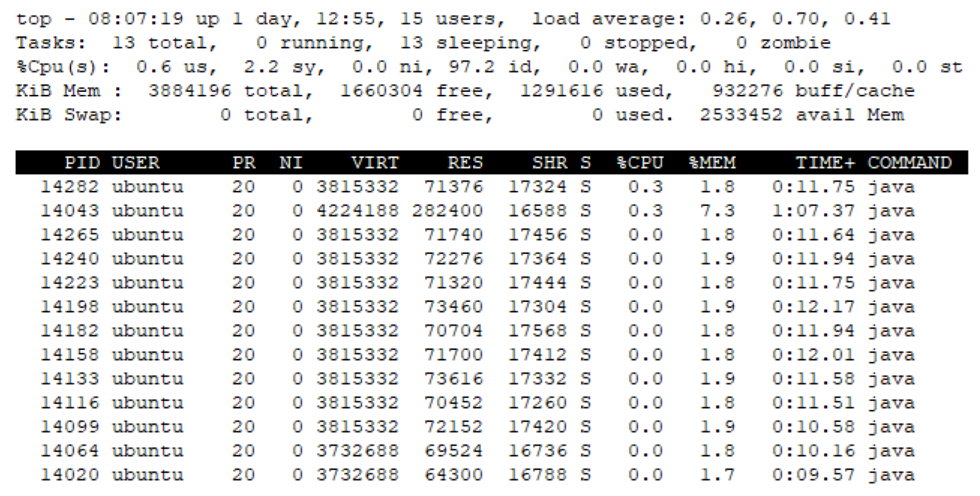Select PID 14020 in the process list
The image size is (980, 496).
(x=69, y=475)
